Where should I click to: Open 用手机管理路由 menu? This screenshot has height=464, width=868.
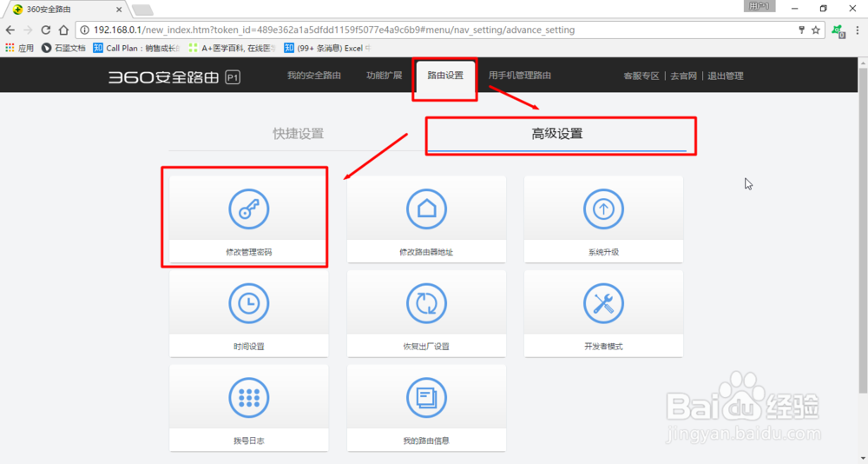(x=519, y=76)
